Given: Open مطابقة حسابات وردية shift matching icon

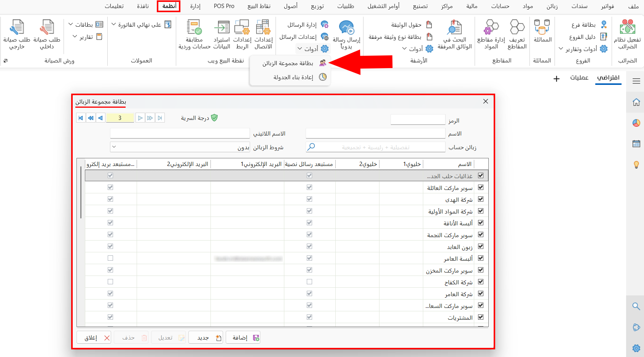Looking at the screenshot, I should click(194, 27).
